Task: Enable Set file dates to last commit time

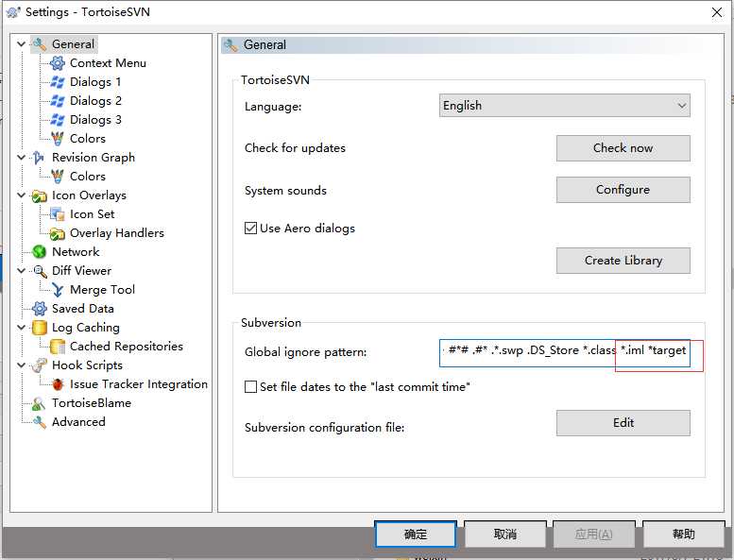Action: tap(251, 387)
